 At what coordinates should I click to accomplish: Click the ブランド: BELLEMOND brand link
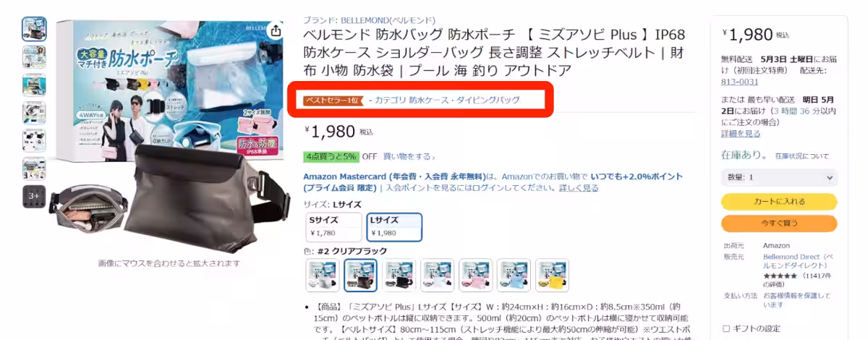(369, 20)
